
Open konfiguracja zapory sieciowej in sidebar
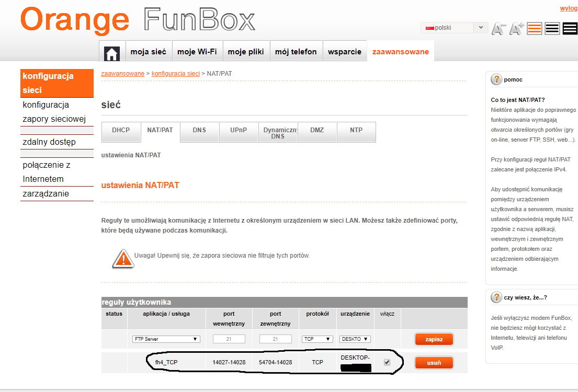click(x=57, y=112)
